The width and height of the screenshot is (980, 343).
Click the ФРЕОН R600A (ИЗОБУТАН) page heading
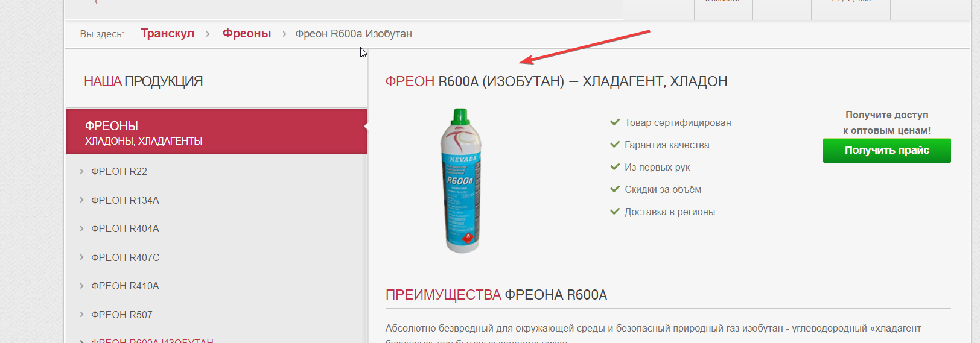(556, 81)
